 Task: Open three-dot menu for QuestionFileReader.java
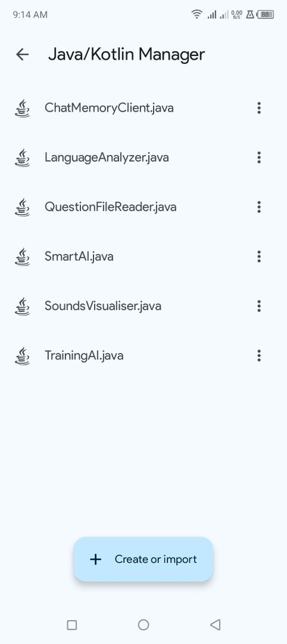[x=258, y=207]
